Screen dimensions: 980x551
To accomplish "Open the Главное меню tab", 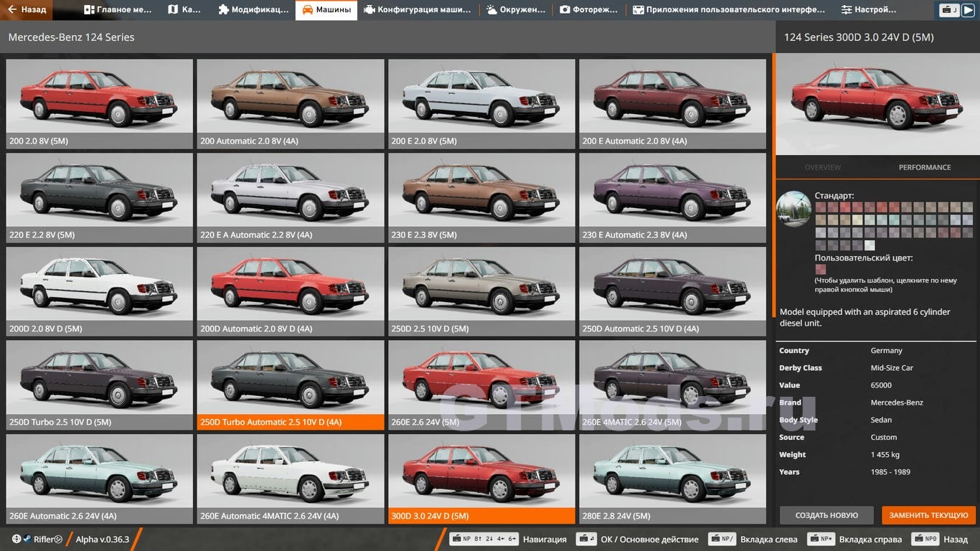I will [x=118, y=10].
